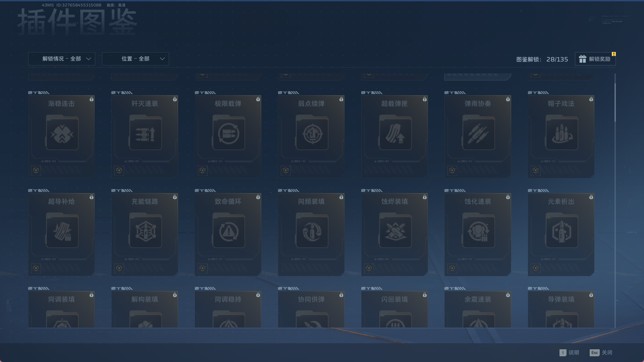This screenshot has height=362, width=644.
Task: Select the 帽子戏法 bullets icon
Action: point(561,134)
